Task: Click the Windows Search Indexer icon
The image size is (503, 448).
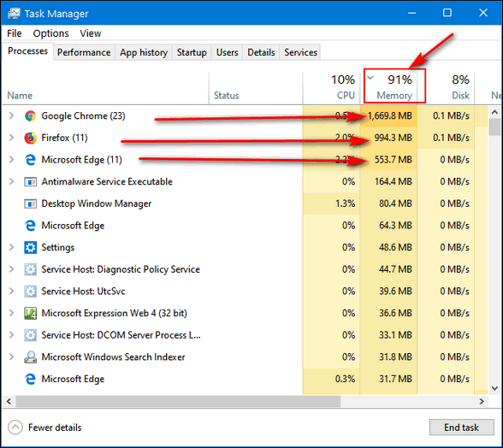Action: point(30,357)
